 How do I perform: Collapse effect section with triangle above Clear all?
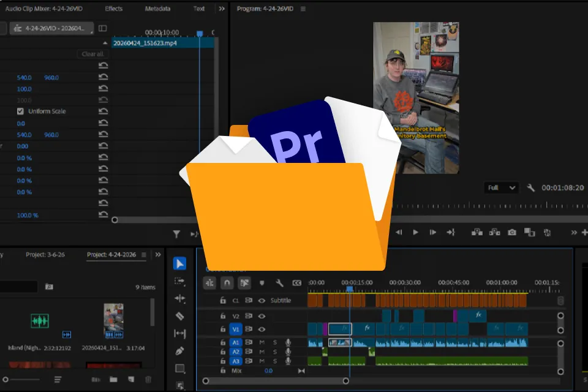pos(105,43)
